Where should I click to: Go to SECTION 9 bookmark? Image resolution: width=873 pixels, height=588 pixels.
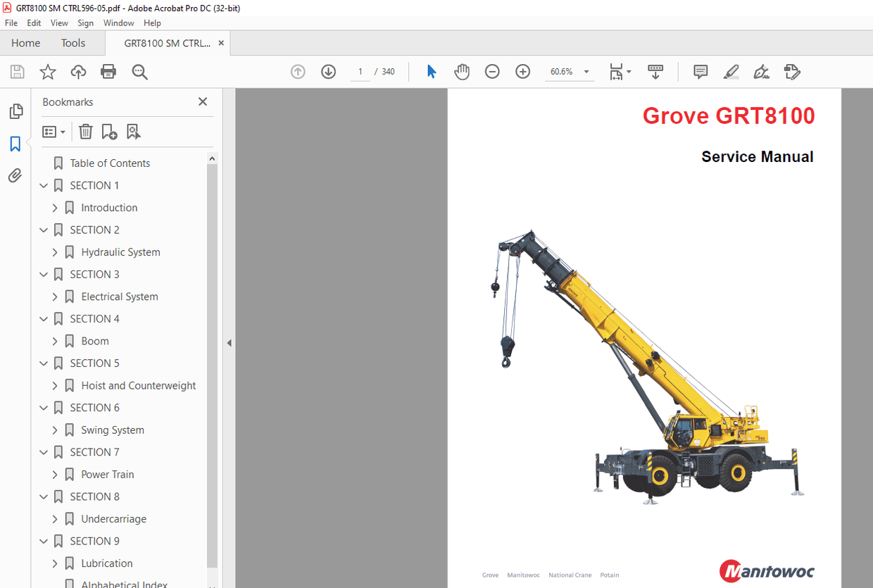[95, 542]
